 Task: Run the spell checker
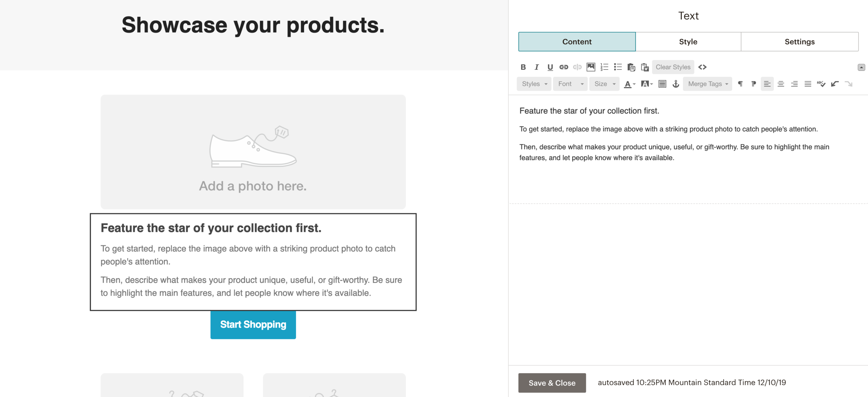click(x=822, y=84)
